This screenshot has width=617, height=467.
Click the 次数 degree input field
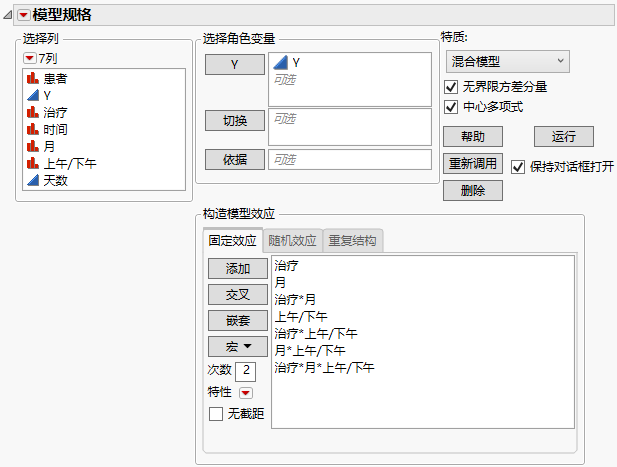click(246, 371)
